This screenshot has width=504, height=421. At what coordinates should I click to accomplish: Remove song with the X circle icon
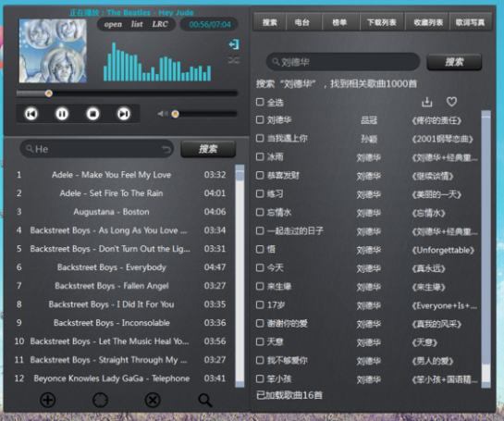(x=153, y=401)
